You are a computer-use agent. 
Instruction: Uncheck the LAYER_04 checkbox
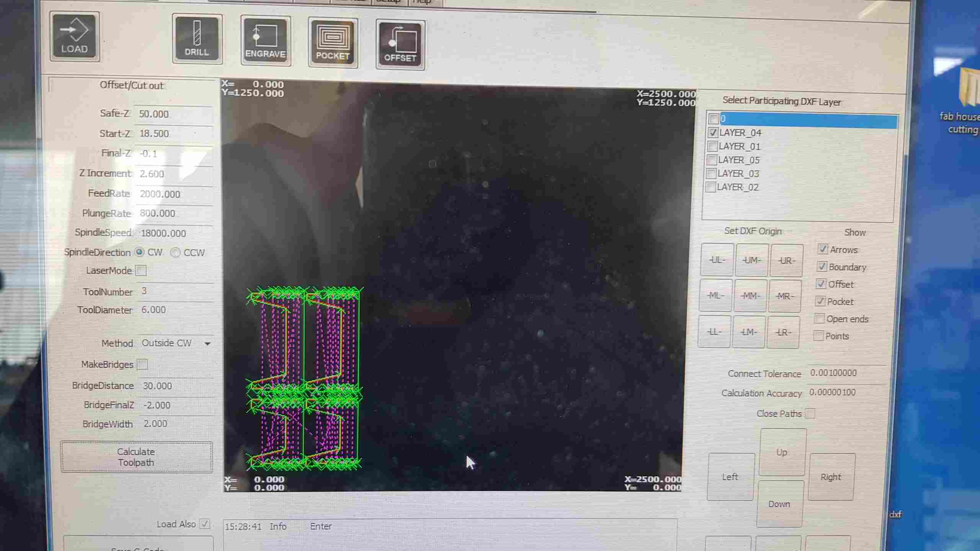coord(713,133)
